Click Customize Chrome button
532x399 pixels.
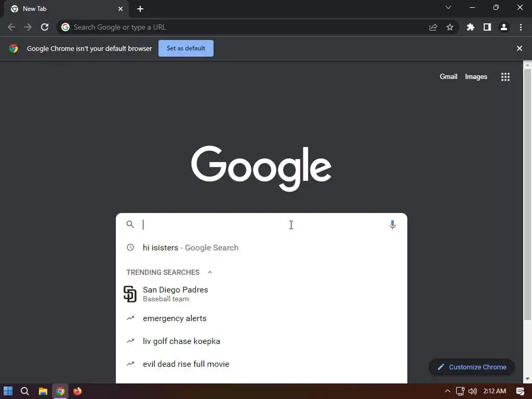pos(472,367)
